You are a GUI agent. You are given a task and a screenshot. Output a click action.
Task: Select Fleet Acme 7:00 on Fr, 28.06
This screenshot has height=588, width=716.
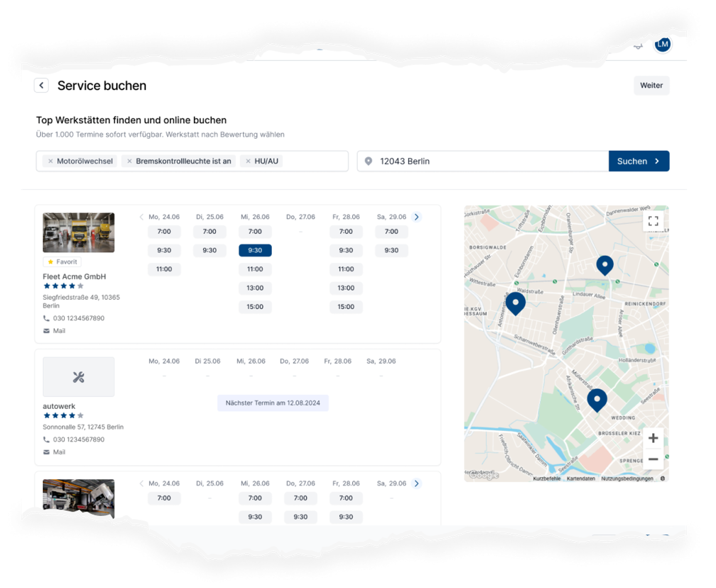[346, 231]
